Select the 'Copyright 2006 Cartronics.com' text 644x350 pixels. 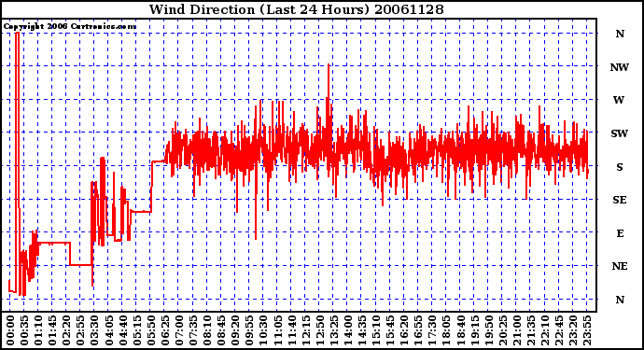[70, 27]
